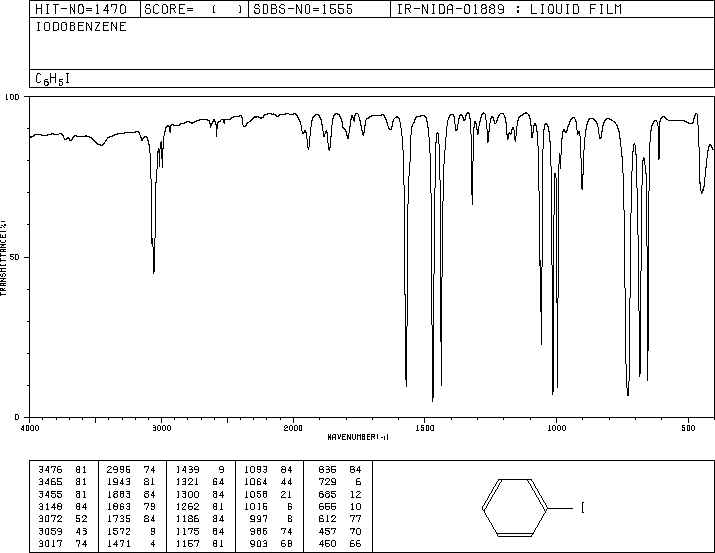Image resolution: width=715 pixels, height=553 pixels.
Task: Select peak table entry 3148
Action: (x=50, y=506)
